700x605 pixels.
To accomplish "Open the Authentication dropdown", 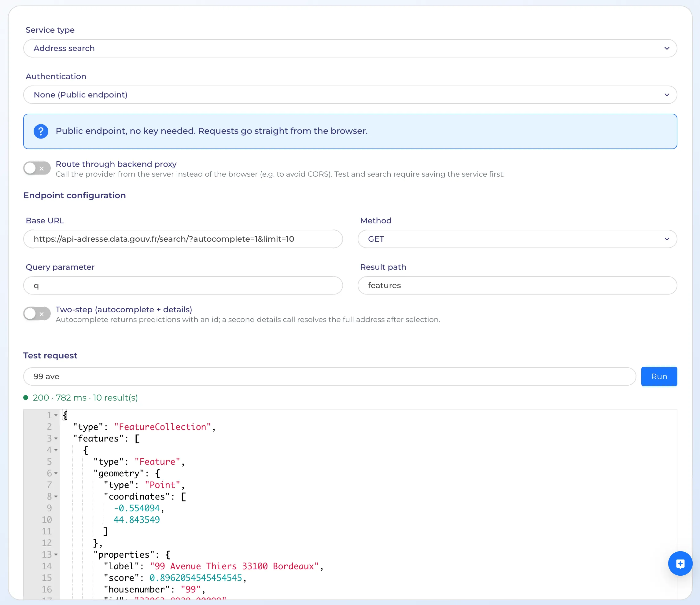I will [350, 95].
